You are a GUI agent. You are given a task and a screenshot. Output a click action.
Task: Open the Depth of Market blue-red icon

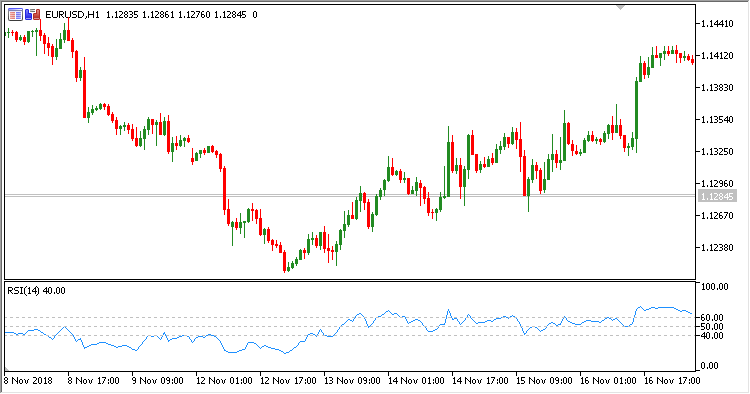[x=32, y=15]
